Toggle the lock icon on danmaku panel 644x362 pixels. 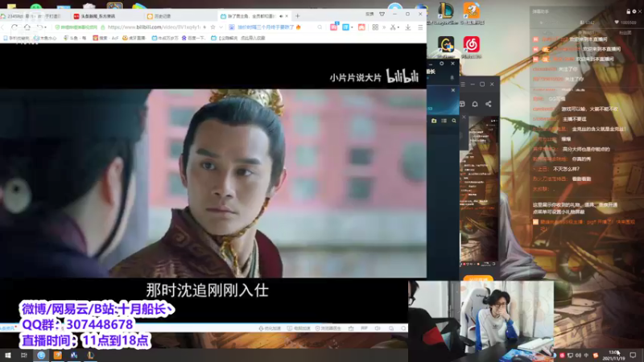[628, 11]
